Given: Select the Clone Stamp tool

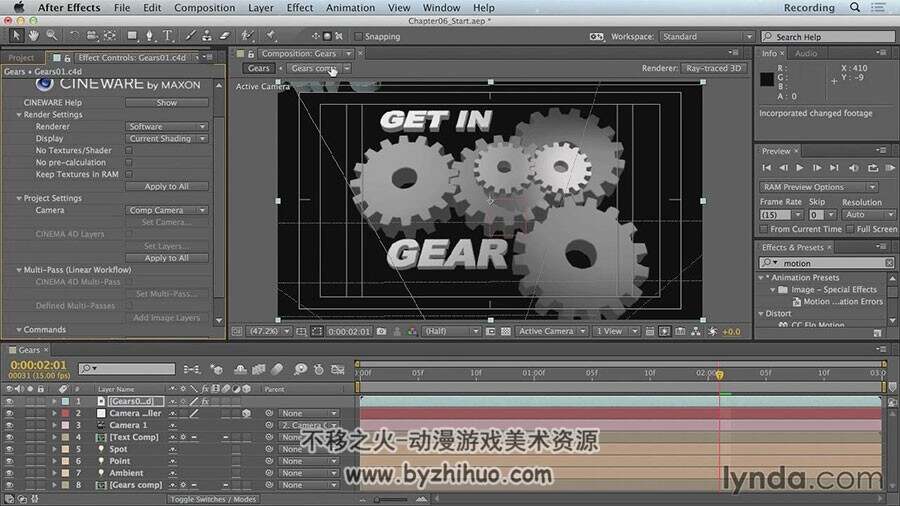Looking at the screenshot, I should click(x=207, y=36).
